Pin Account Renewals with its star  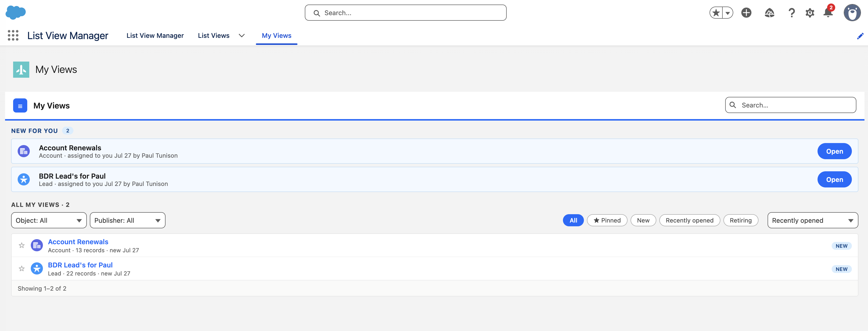[x=21, y=245]
